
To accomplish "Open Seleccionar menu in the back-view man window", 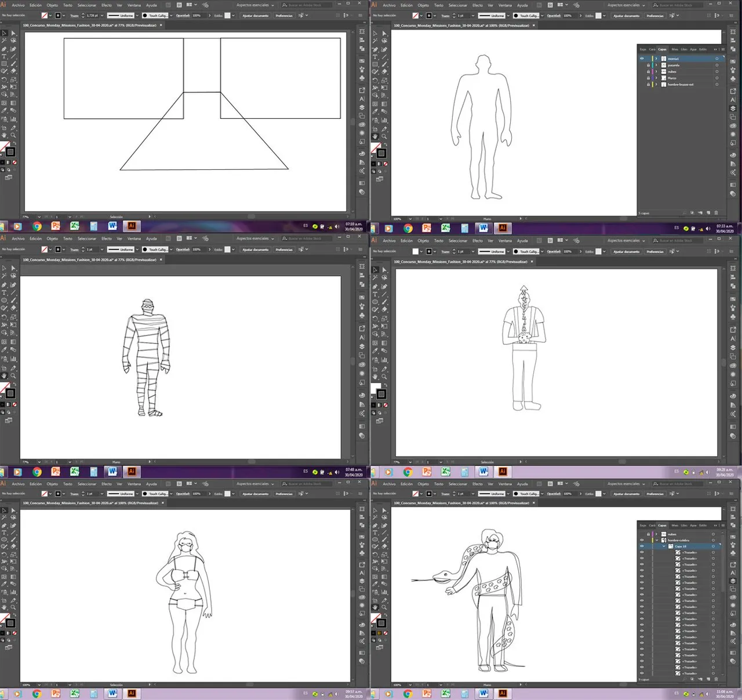I will [x=457, y=240].
